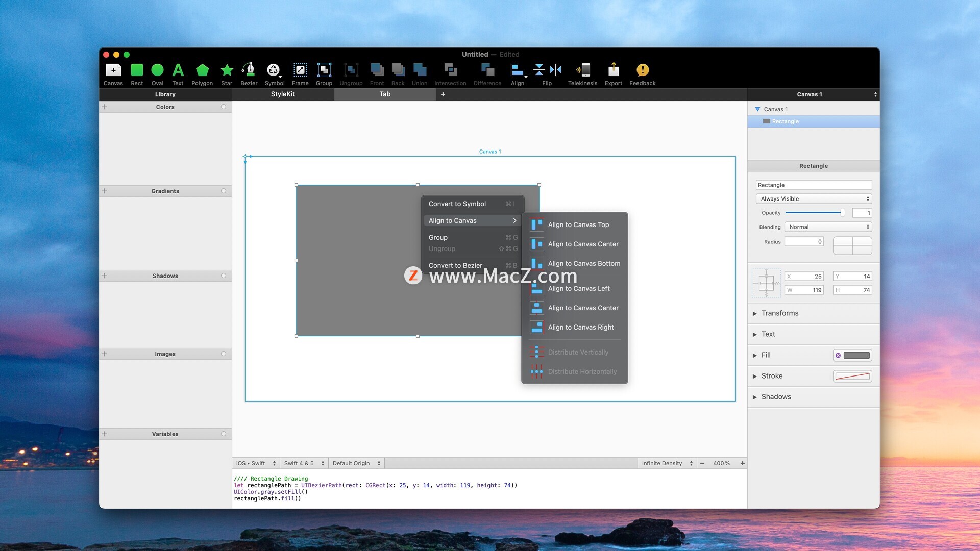Image resolution: width=980 pixels, height=551 pixels.
Task: Add a new tab with plus button
Action: [x=443, y=94]
